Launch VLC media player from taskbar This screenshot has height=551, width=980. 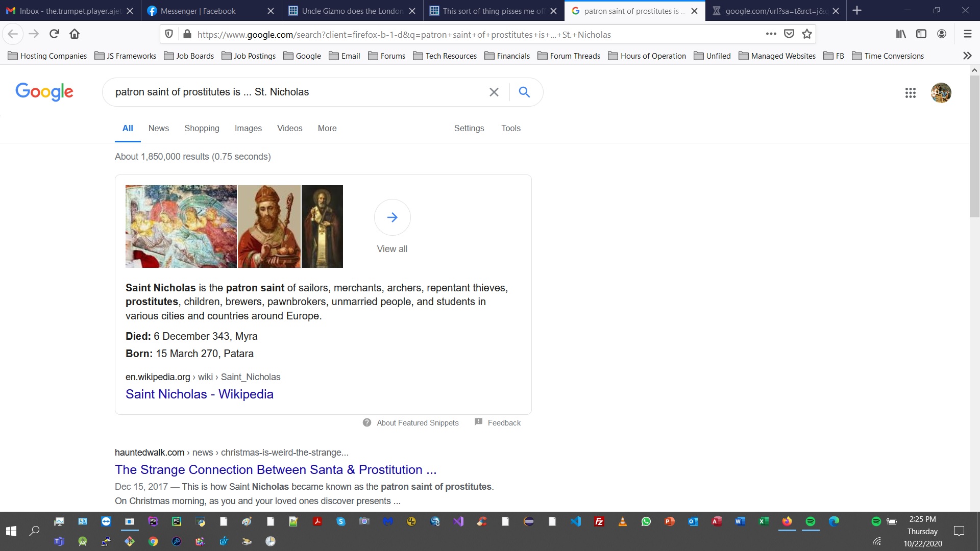[x=623, y=521]
